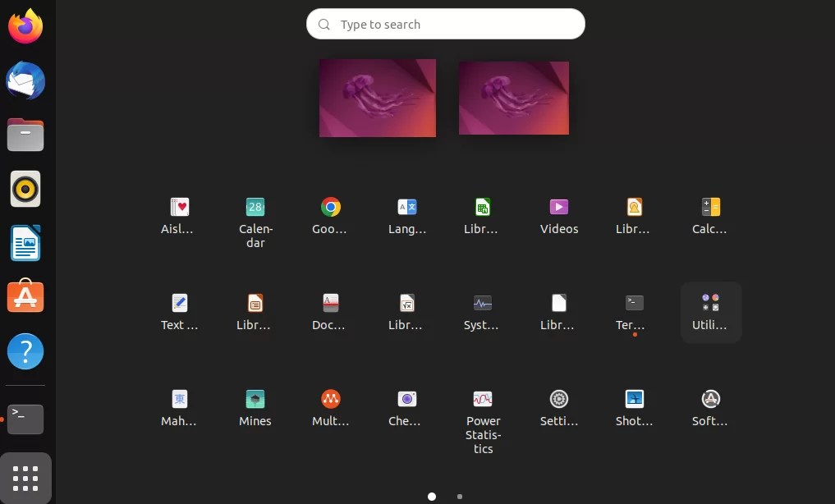Switch to the second page of apps

click(x=460, y=496)
